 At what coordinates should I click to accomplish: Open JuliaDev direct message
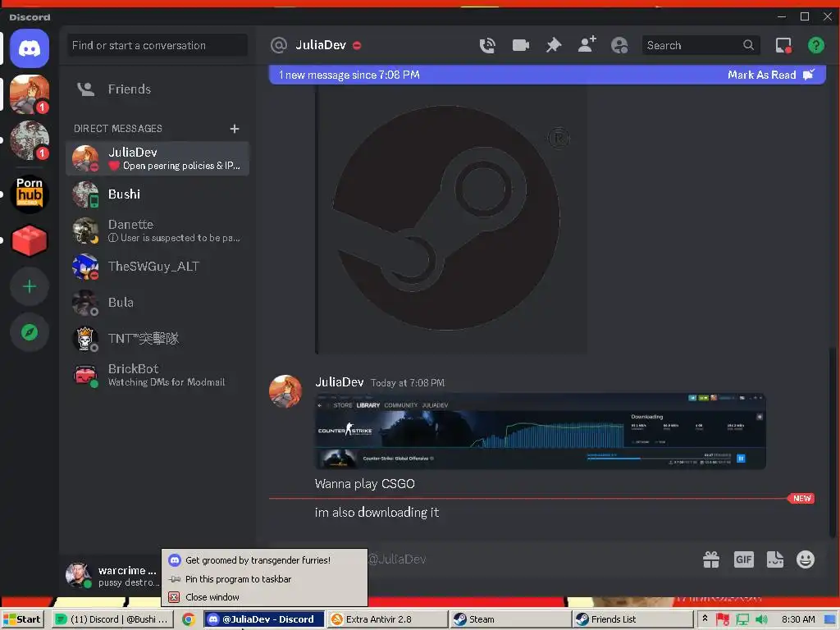(157, 158)
